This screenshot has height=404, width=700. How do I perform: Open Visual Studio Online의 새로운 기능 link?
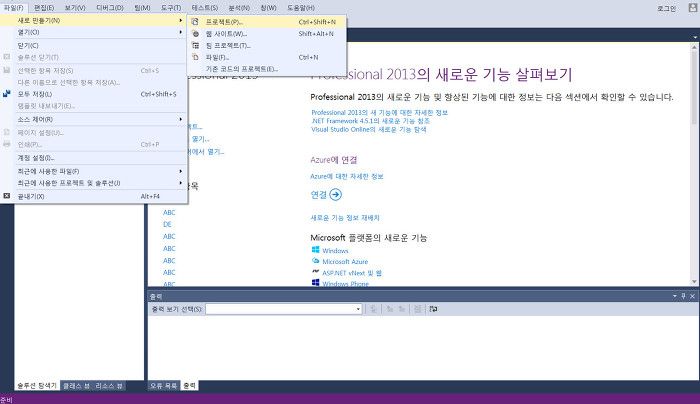[x=369, y=129]
